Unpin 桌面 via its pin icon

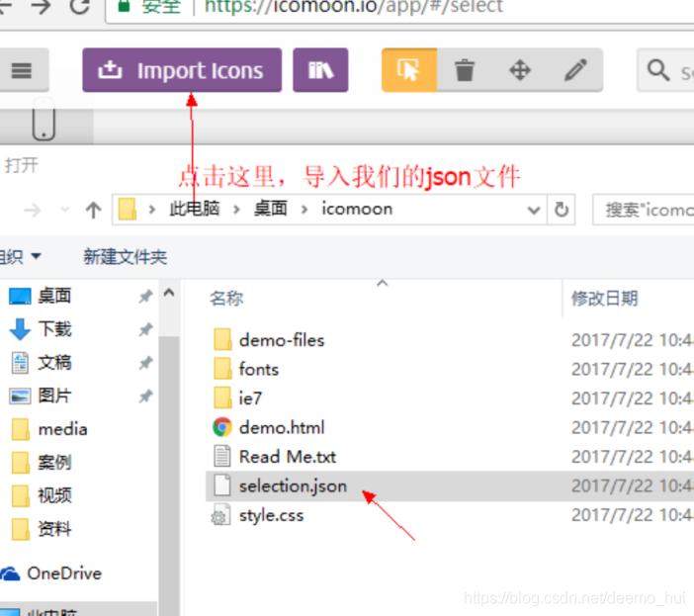point(145,296)
